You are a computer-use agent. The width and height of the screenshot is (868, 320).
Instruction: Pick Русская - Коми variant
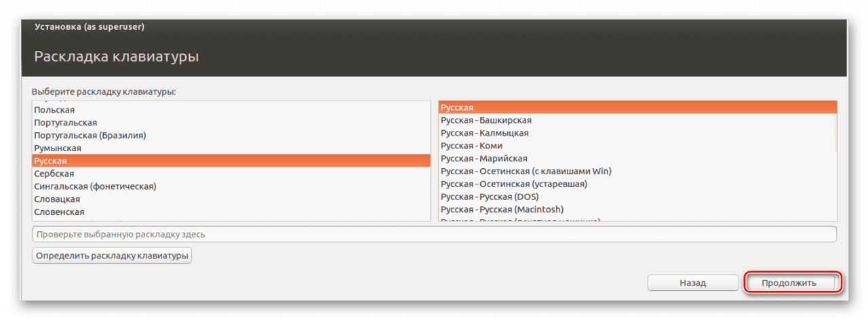point(472,146)
